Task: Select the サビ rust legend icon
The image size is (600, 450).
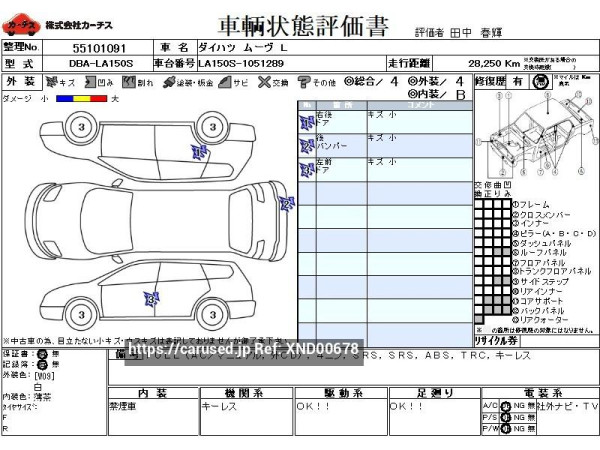Action: point(225,82)
